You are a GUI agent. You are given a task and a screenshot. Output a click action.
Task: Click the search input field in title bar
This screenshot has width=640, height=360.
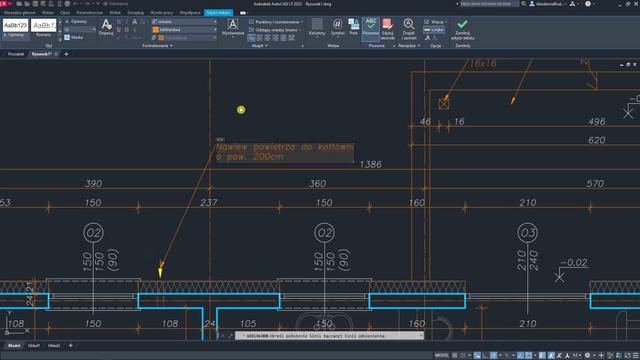(489, 4)
